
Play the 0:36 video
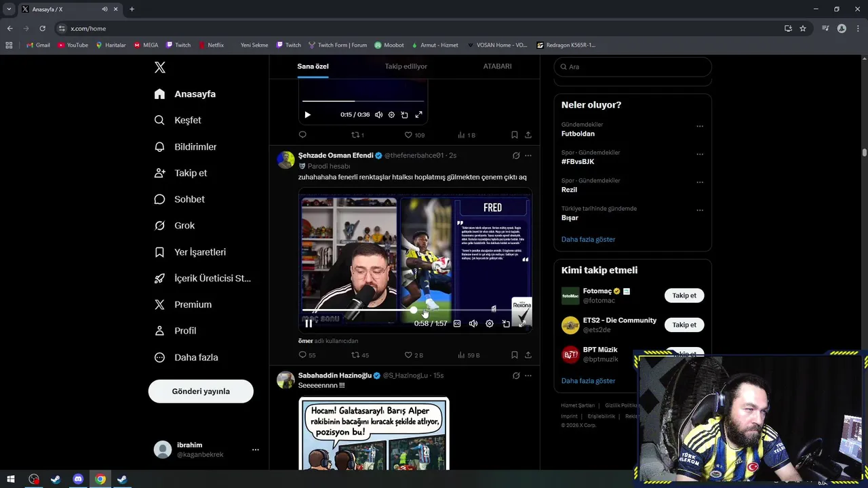[307, 115]
